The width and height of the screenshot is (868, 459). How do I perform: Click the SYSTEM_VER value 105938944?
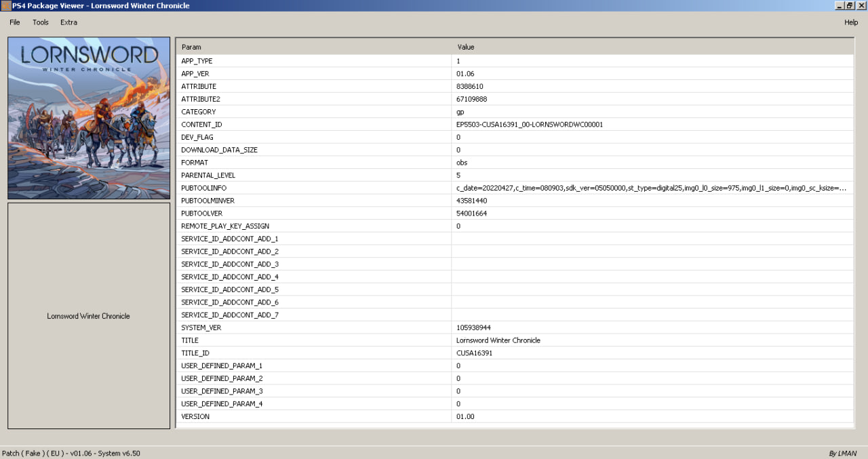(473, 327)
